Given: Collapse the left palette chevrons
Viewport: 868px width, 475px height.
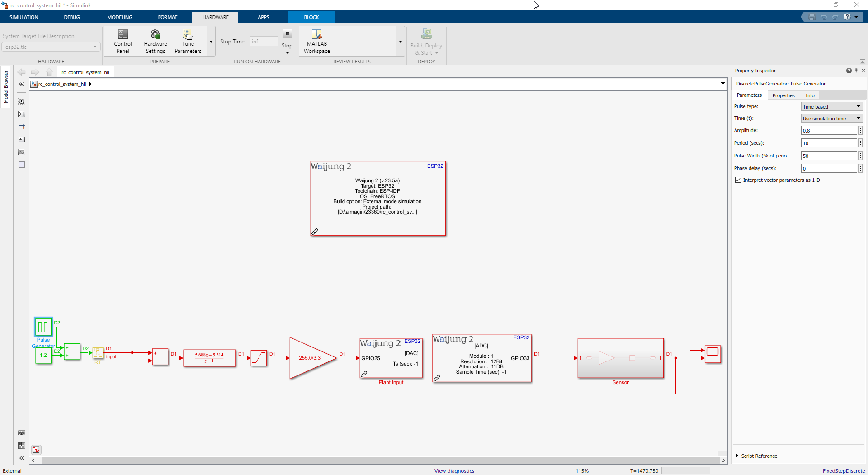Looking at the screenshot, I should point(22,458).
